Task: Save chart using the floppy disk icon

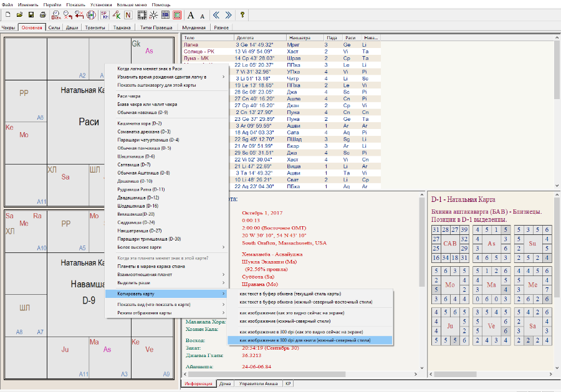Action: (x=31, y=14)
